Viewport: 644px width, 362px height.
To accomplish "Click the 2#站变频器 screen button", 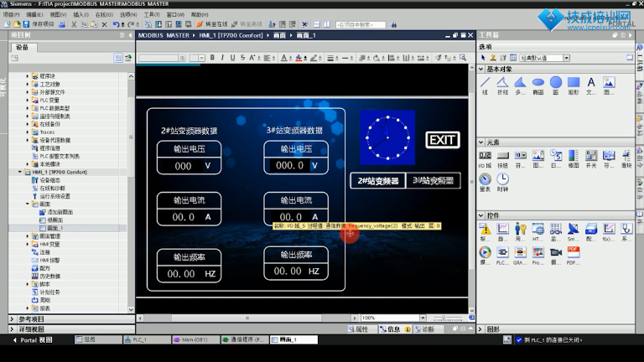I will click(378, 181).
